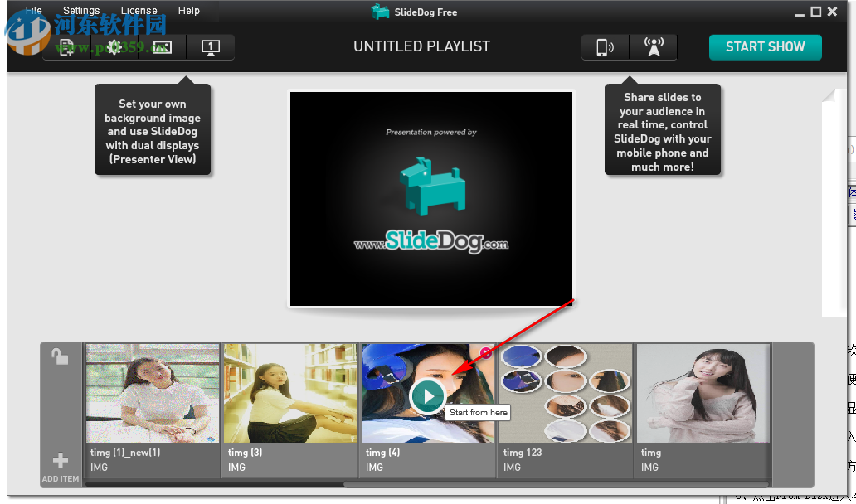Click the UNTITLED PLAYLIST title
This screenshot has width=856, height=504.
421,47
